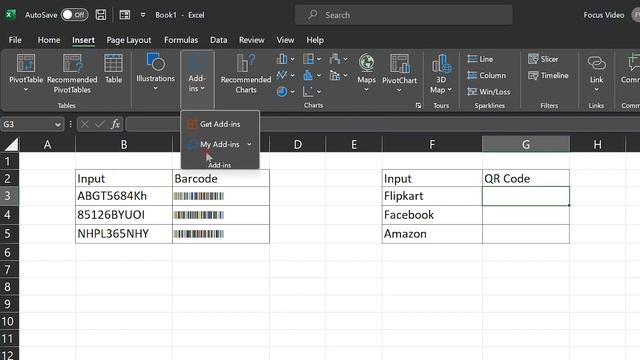Image resolution: width=640 pixels, height=360 pixels.
Task: Insert a line or area chart
Action: click(x=285, y=76)
